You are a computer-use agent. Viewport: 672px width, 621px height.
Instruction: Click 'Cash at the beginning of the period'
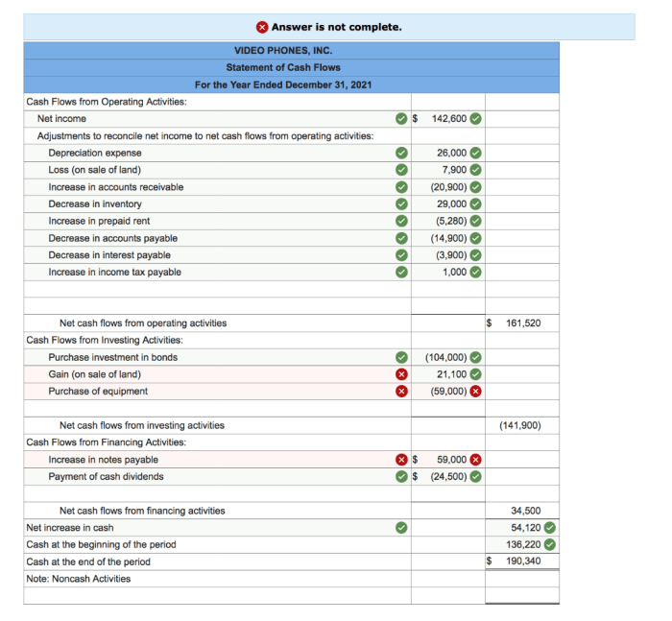pyautogui.click(x=101, y=545)
